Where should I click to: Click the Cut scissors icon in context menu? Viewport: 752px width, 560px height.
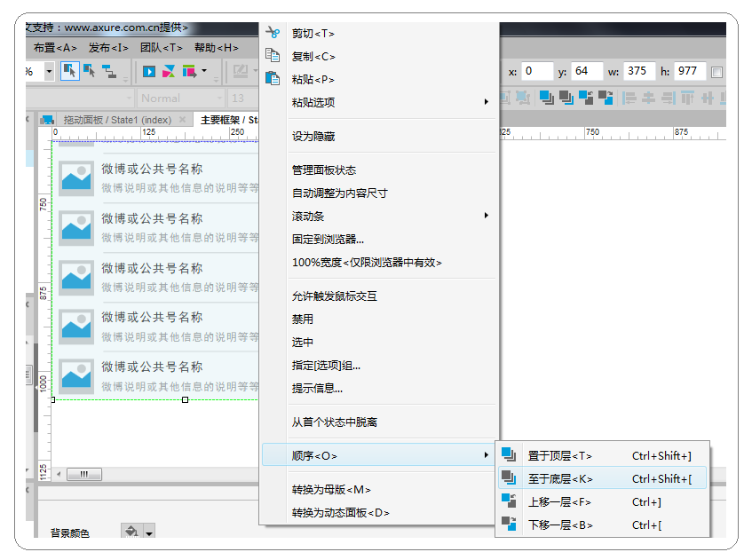point(273,33)
